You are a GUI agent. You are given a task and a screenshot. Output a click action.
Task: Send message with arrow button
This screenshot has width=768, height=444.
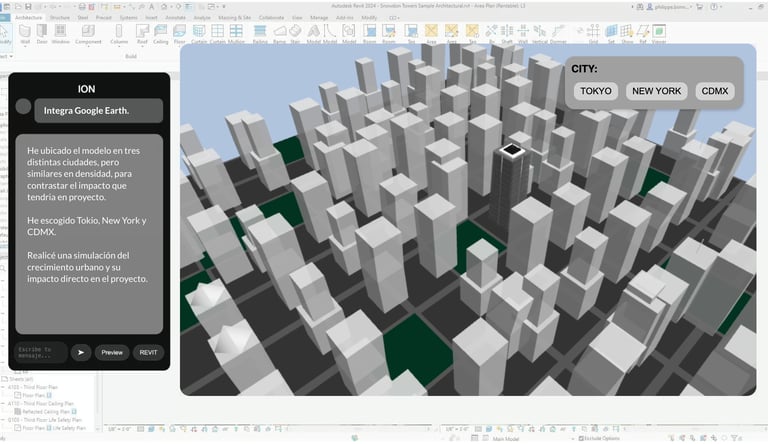click(81, 352)
